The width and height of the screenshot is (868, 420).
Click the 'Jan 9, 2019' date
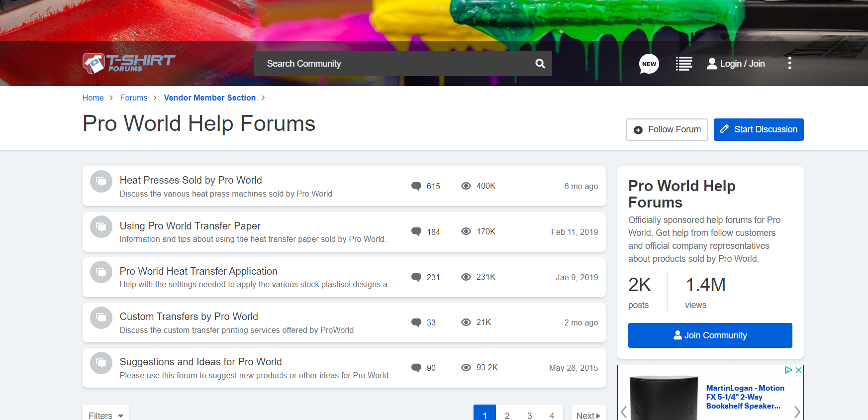[x=577, y=277]
